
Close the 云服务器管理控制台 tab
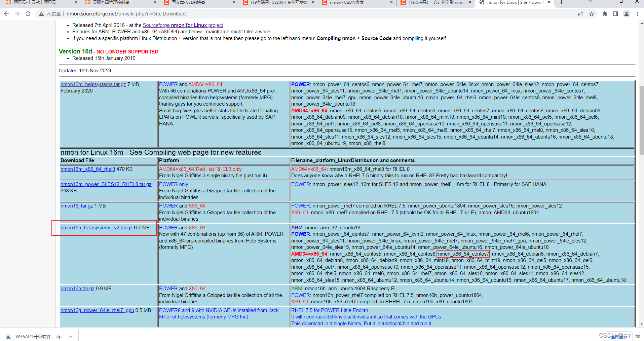point(154,2)
